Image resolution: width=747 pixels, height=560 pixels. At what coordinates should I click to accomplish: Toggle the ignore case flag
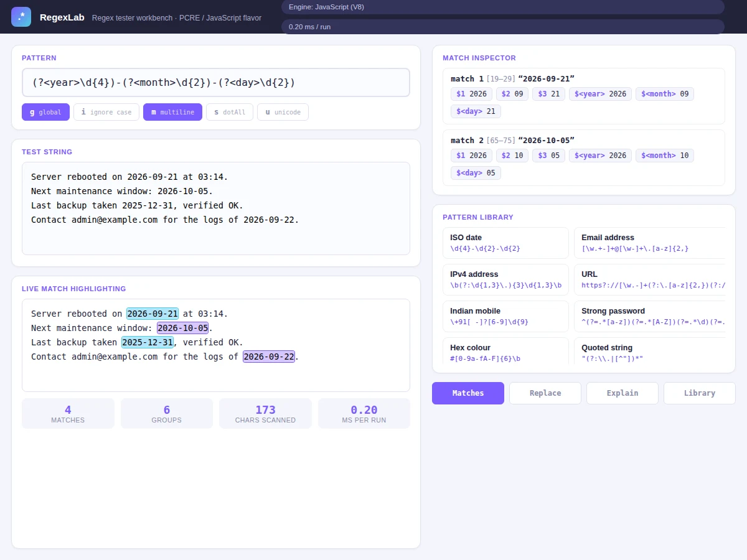pos(106,112)
